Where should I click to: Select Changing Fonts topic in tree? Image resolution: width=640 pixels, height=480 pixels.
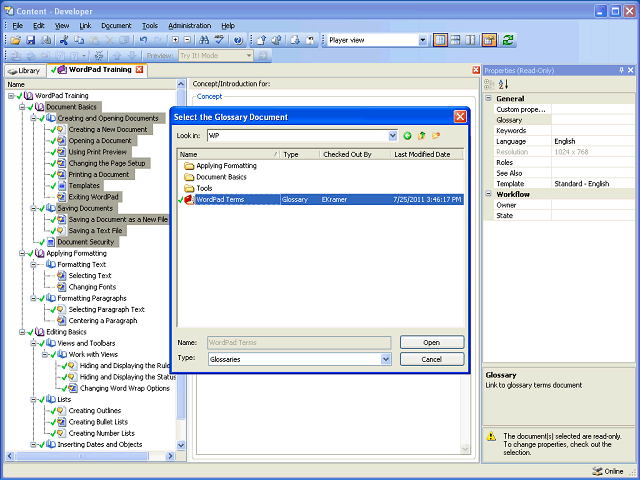[92, 287]
